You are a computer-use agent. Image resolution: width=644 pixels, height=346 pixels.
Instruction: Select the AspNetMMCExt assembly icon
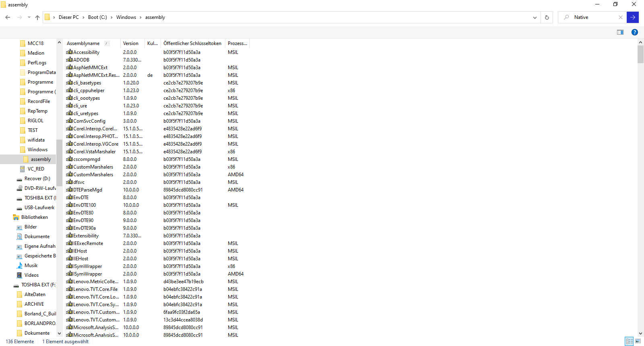coord(69,68)
